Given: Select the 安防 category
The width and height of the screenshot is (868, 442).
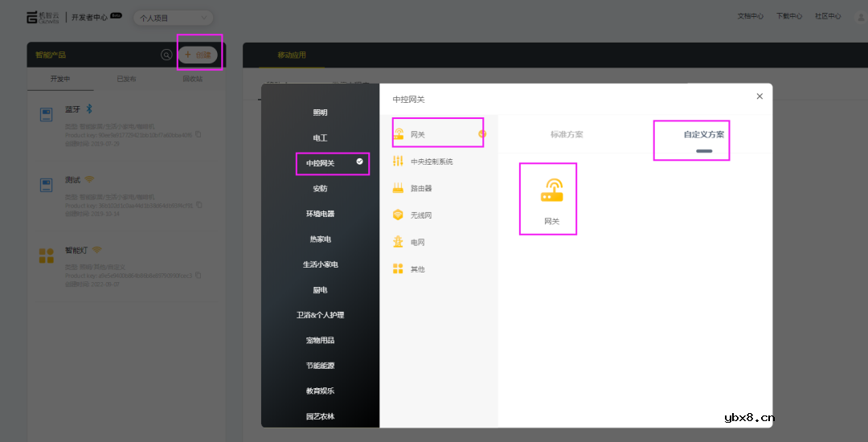Looking at the screenshot, I should (320, 189).
